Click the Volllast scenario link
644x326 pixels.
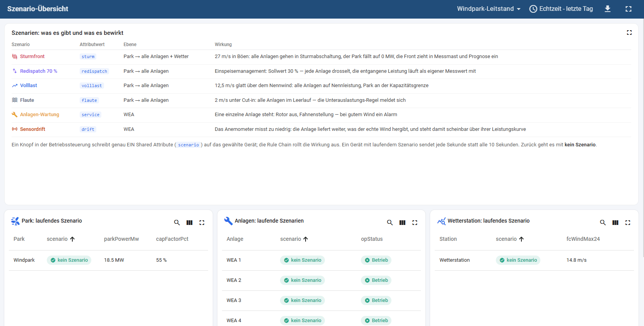click(x=29, y=86)
